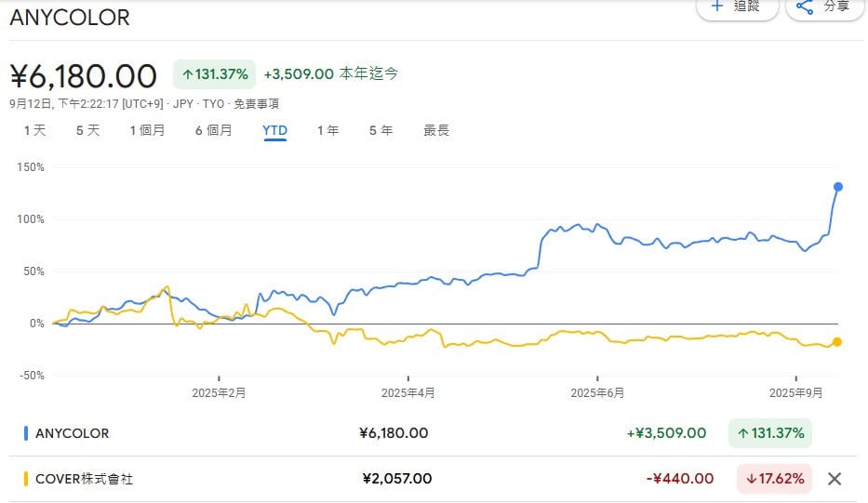The width and height of the screenshot is (868, 503).
Task: Select the COVER株式會社 row name
Action: [x=84, y=479]
